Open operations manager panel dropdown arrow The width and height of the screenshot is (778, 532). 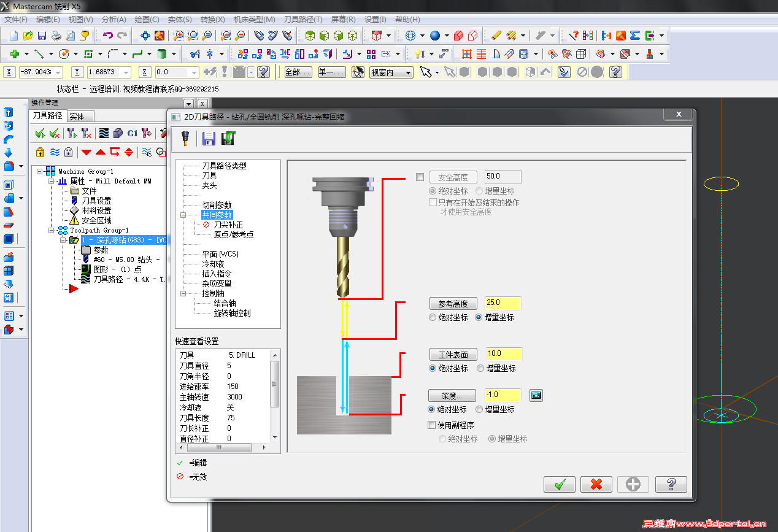point(189,104)
